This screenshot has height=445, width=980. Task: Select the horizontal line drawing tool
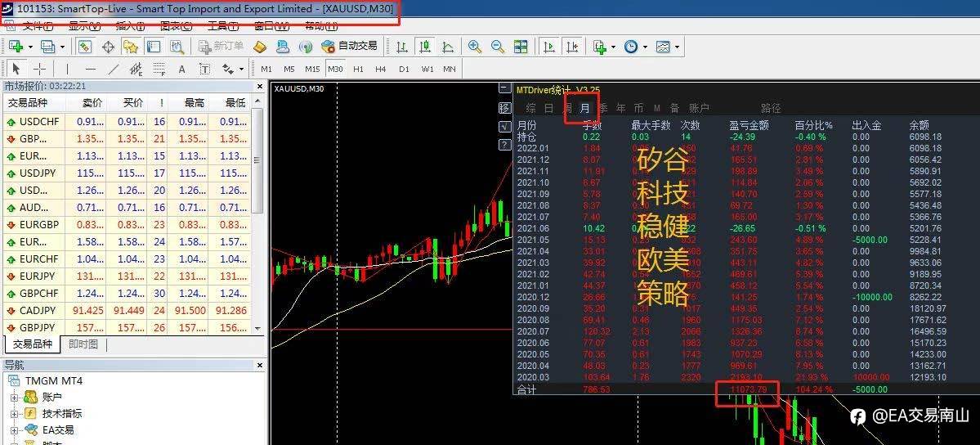pyautogui.click(x=91, y=69)
